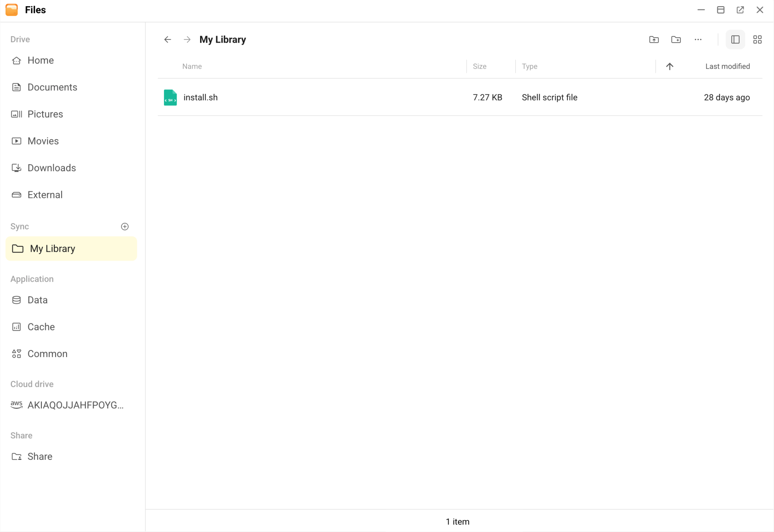Sort files by Name column
Screen dimensions: 774x532
[x=192, y=66]
